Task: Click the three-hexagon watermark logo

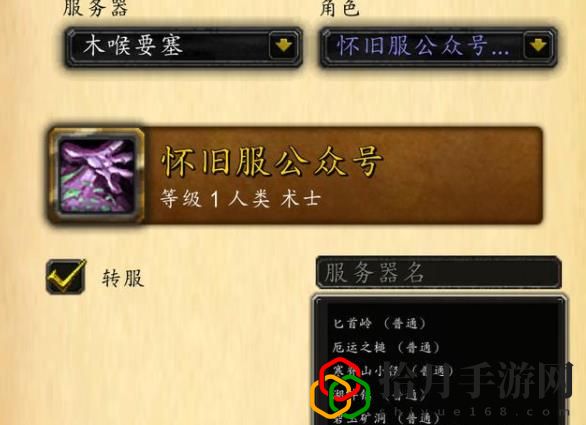Action: pyautogui.click(x=340, y=389)
